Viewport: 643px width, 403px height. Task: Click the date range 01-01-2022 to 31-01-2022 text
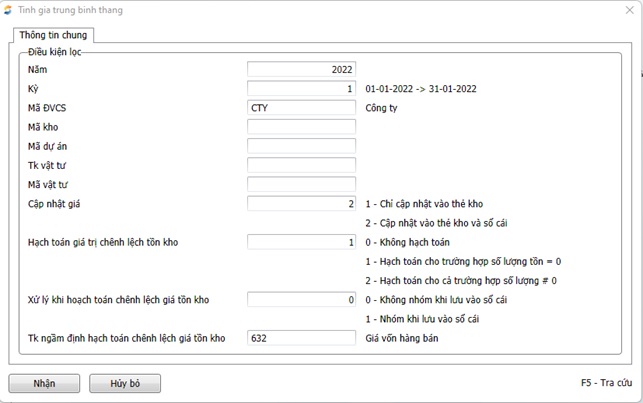tap(420, 88)
